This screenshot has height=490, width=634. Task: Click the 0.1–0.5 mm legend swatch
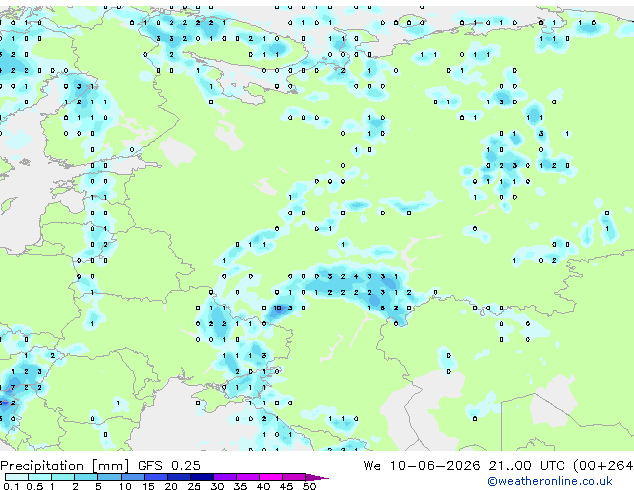17,477
